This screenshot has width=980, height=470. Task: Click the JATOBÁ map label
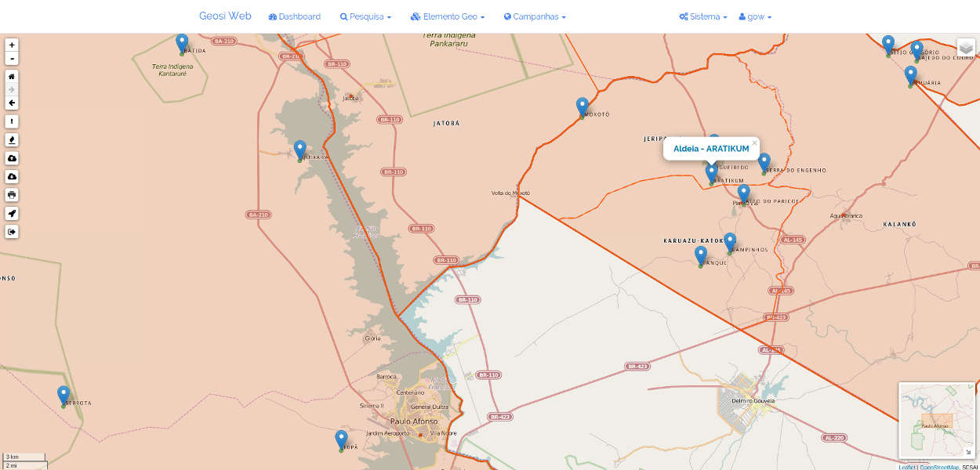click(446, 123)
